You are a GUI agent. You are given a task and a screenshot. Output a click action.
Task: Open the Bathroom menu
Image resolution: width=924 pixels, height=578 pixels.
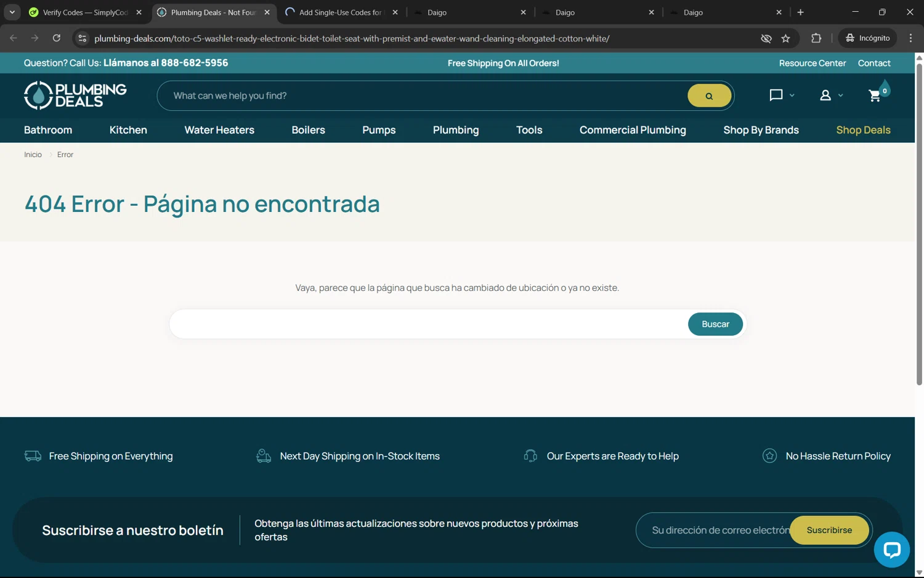tap(48, 130)
